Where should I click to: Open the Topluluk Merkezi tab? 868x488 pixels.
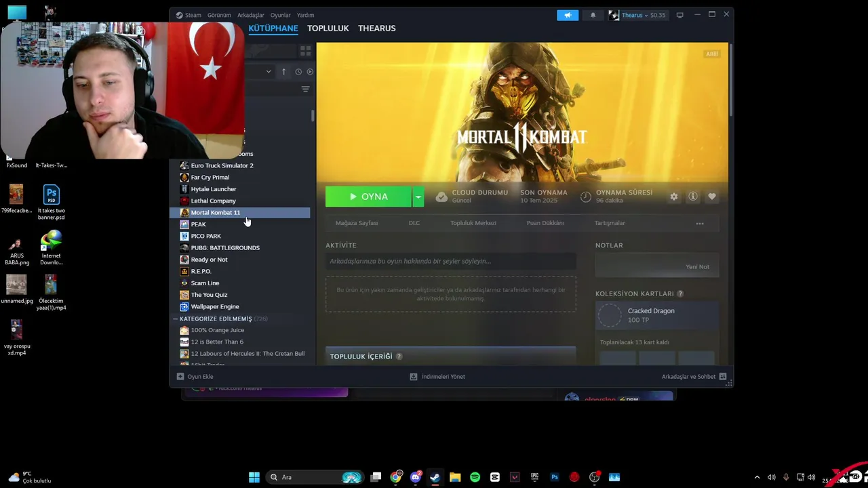click(473, 223)
